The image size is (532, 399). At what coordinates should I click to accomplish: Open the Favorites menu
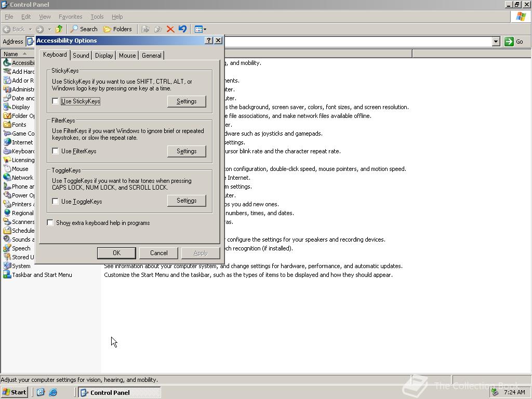point(70,17)
